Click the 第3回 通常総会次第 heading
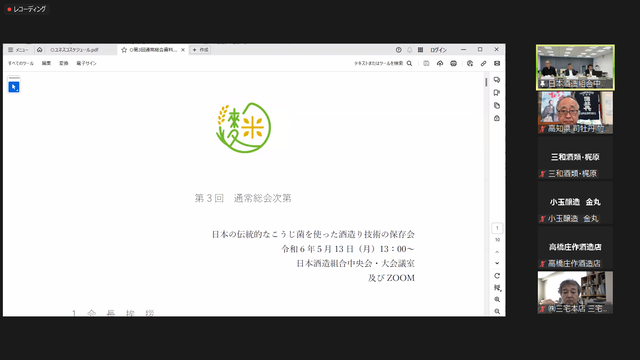Viewport: 640px width, 360px height. (x=243, y=198)
